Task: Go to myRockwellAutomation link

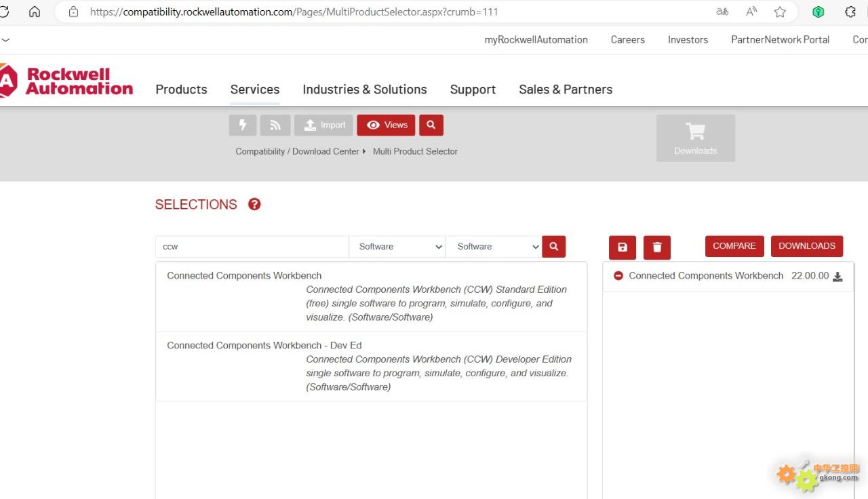Action: (536, 40)
